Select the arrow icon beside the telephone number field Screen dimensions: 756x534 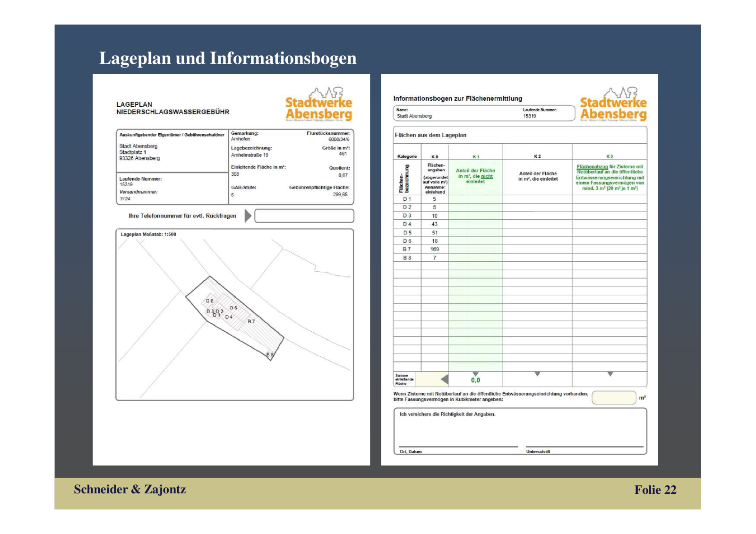click(x=248, y=215)
